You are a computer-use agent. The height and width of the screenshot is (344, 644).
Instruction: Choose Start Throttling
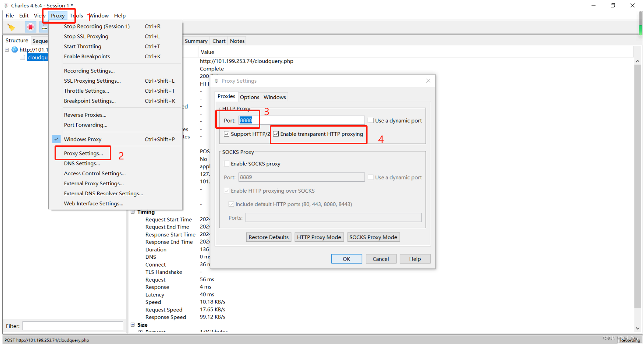116,46
